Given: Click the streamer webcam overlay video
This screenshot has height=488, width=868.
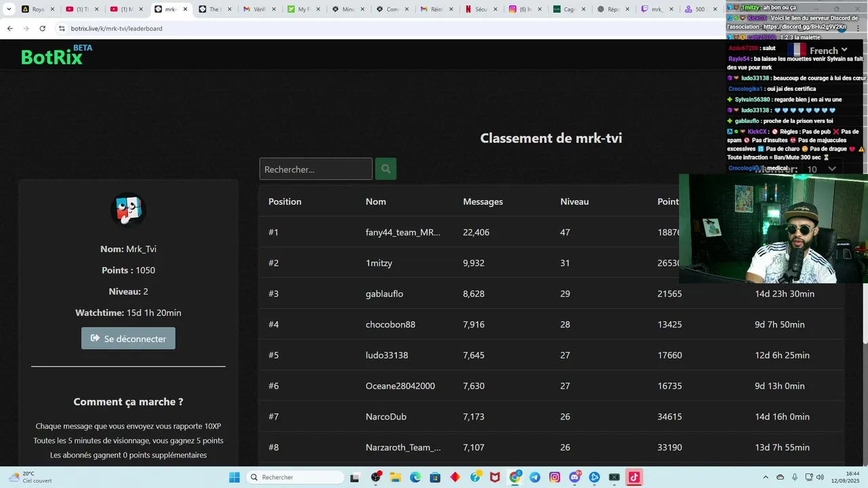Looking at the screenshot, I should 773,228.
